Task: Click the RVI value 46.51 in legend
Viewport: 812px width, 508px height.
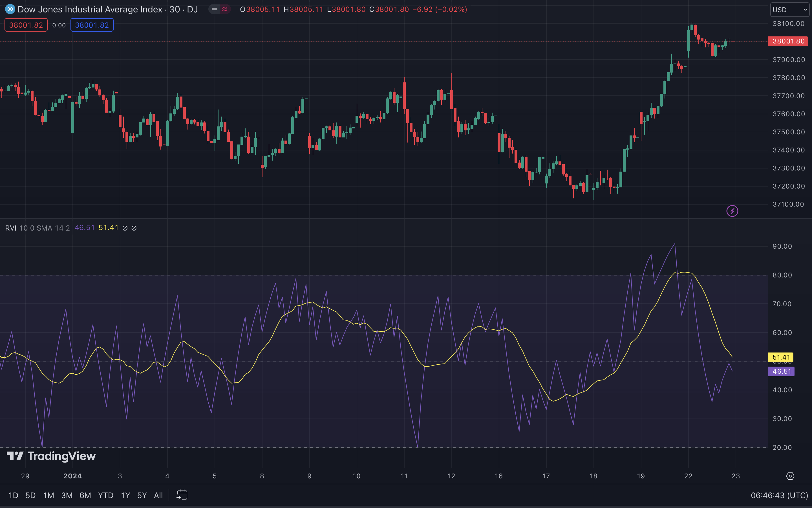Action: coord(85,228)
